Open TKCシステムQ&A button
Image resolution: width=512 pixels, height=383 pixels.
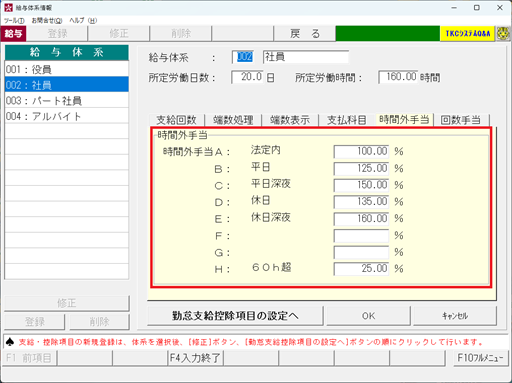point(468,34)
